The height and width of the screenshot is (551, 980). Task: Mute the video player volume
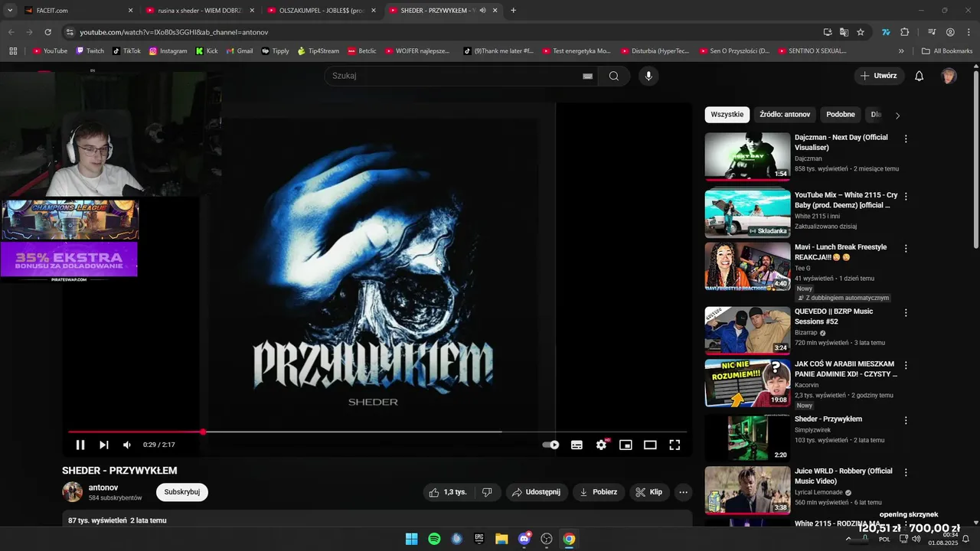click(x=127, y=445)
